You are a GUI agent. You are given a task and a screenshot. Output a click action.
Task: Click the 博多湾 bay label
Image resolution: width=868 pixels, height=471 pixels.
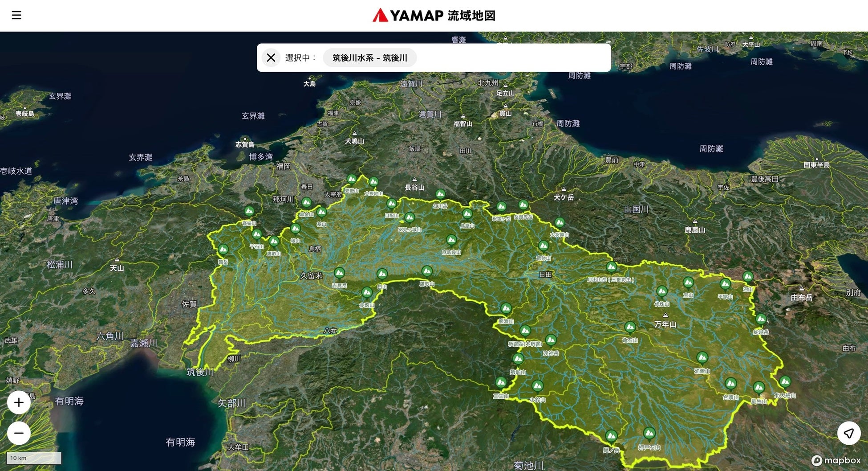click(x=261, y=157)
